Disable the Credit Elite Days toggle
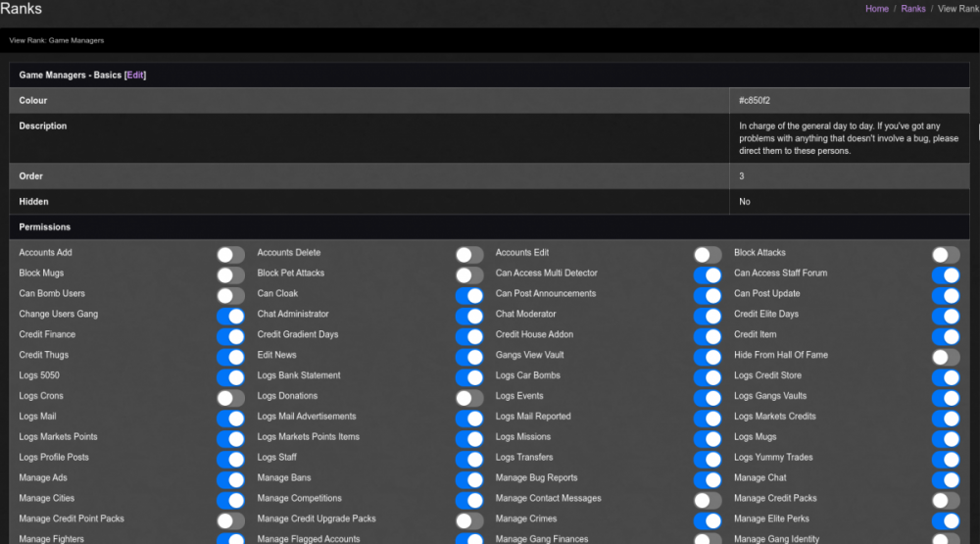The width and height of the screenshot is (980, 544). click(x=946, y=316)
